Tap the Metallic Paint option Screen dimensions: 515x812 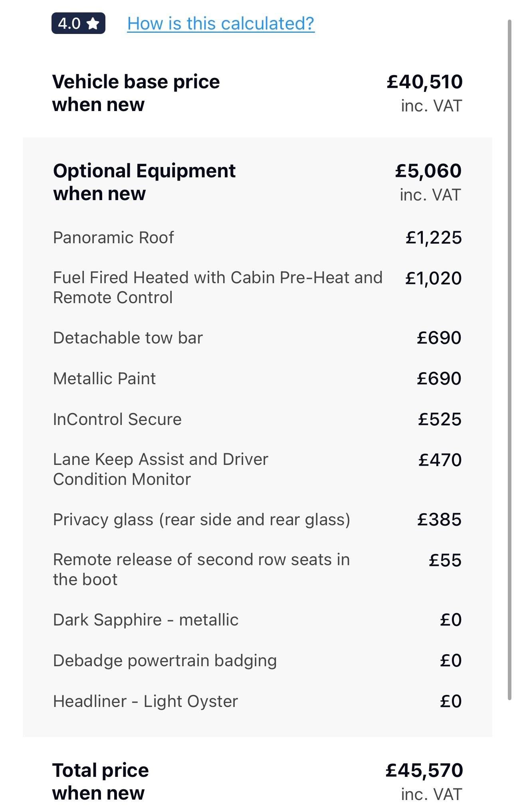click(x=257, y=379)
